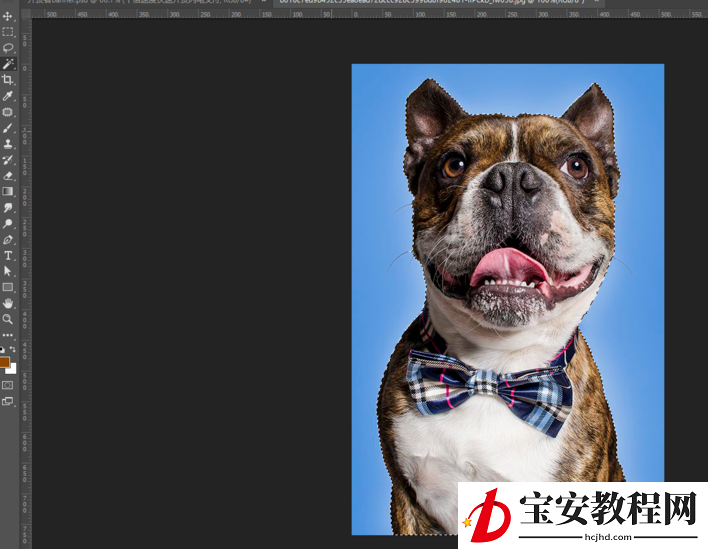Screen dimensions: 708x549
Task: Select the Eyedropper tool
Action: [x=8, y=96]
